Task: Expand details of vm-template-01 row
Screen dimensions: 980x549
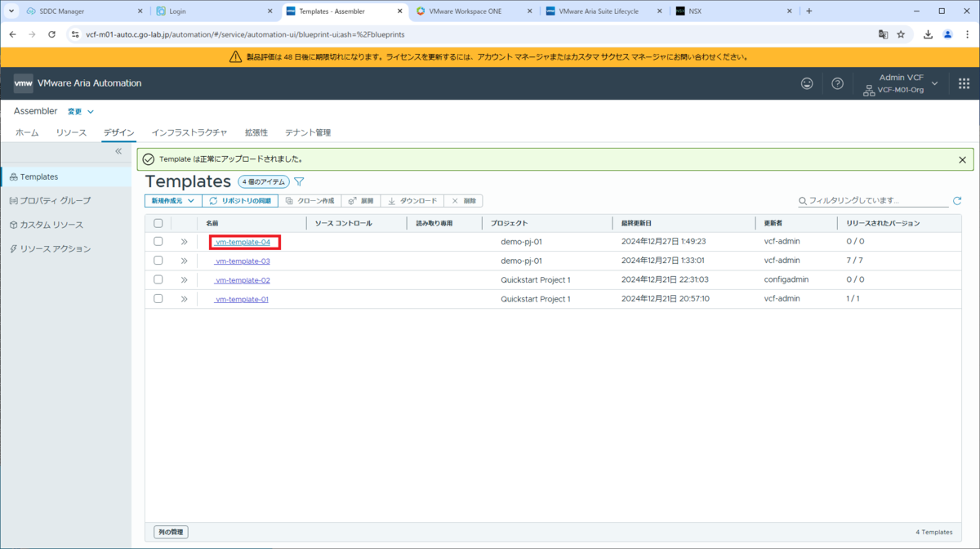Action: click(184, 299)
